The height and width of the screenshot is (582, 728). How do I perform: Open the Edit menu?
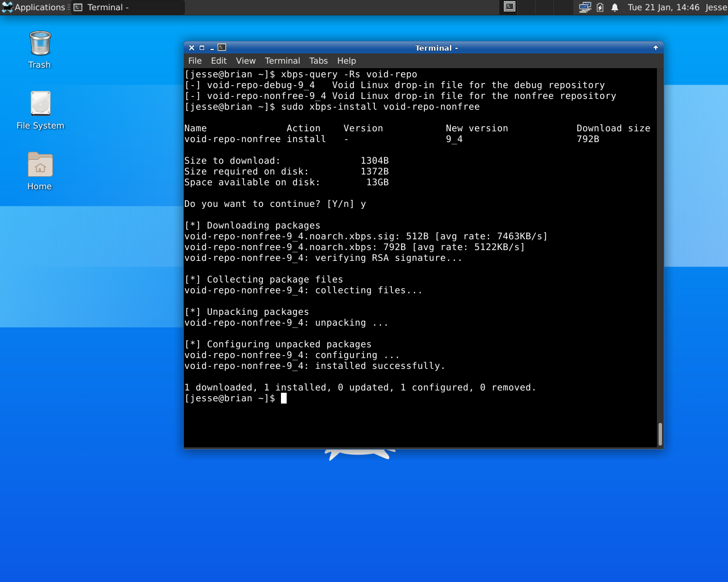point(218,61)
